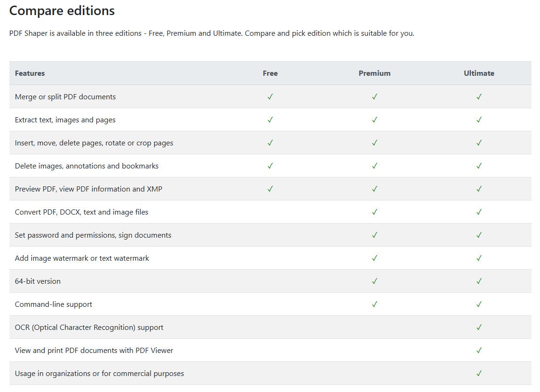The image size is (540, 392).
Task: Click Ultimate checkmark for Insert, move, delete pages
Action: pos(479,143)
